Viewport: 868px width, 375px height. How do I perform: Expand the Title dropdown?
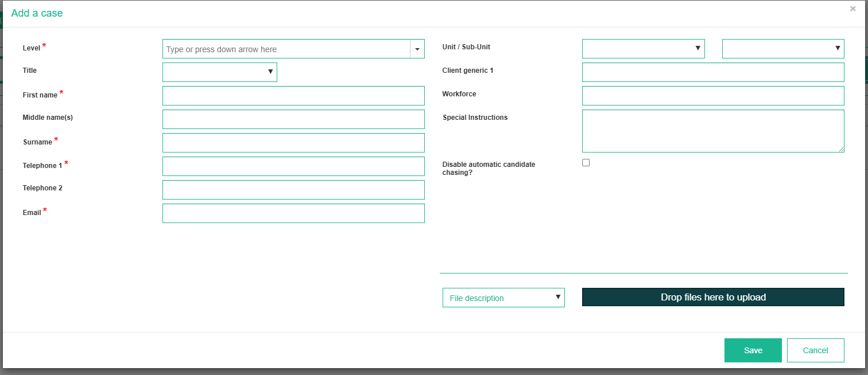220,72
